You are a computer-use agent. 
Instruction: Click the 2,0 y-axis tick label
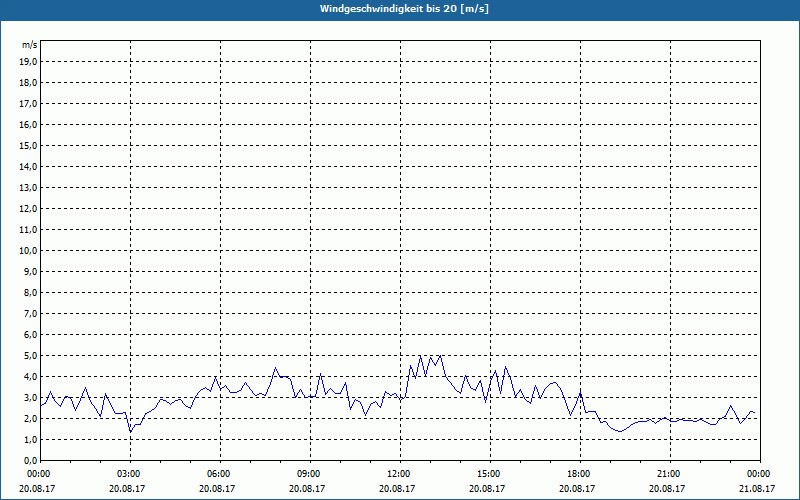(30, 418)
